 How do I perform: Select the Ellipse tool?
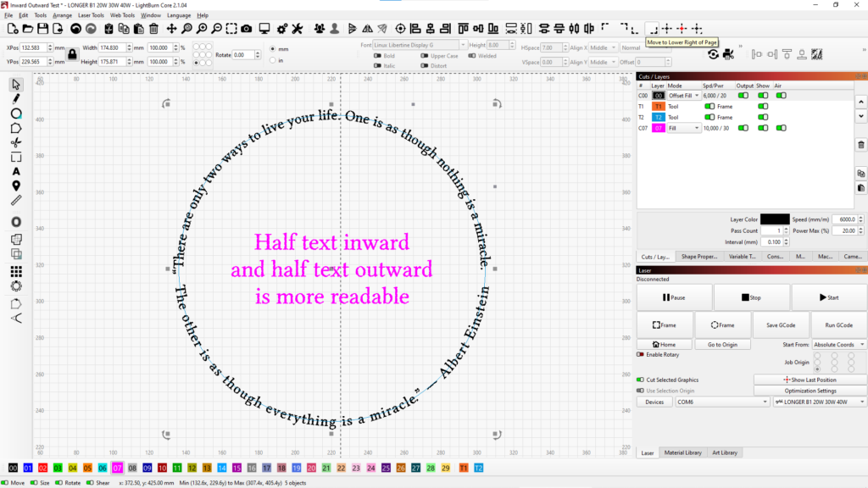click(x=16, y=114)
